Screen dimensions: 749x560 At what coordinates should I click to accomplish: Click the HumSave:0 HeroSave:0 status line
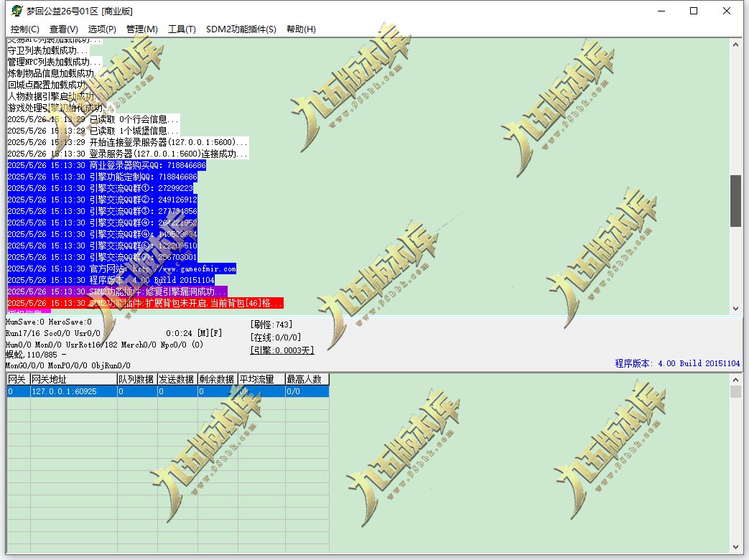point(48,322)
